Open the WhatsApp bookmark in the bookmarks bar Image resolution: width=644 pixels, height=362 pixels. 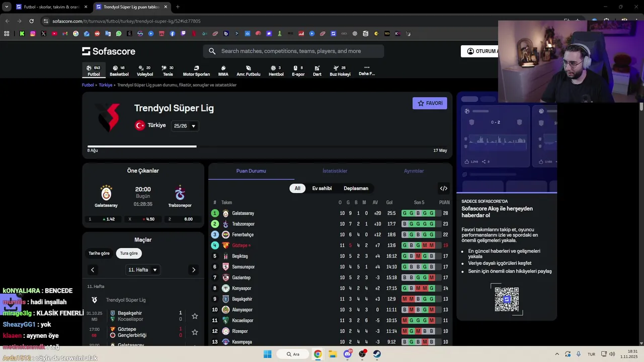click(119, 34)
